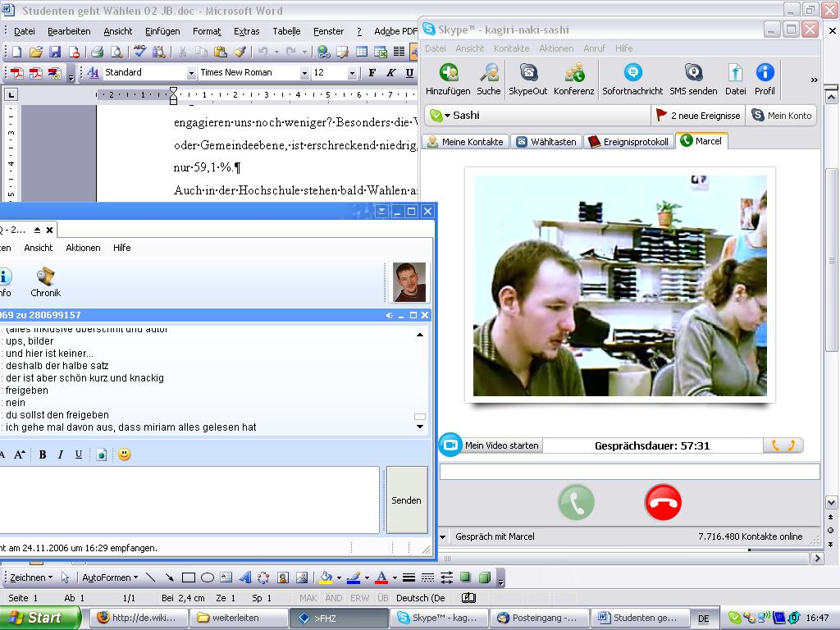The image size is (840, 630).
Task: Open the Times New Roman font dropdown
Action: coord(304,73)
